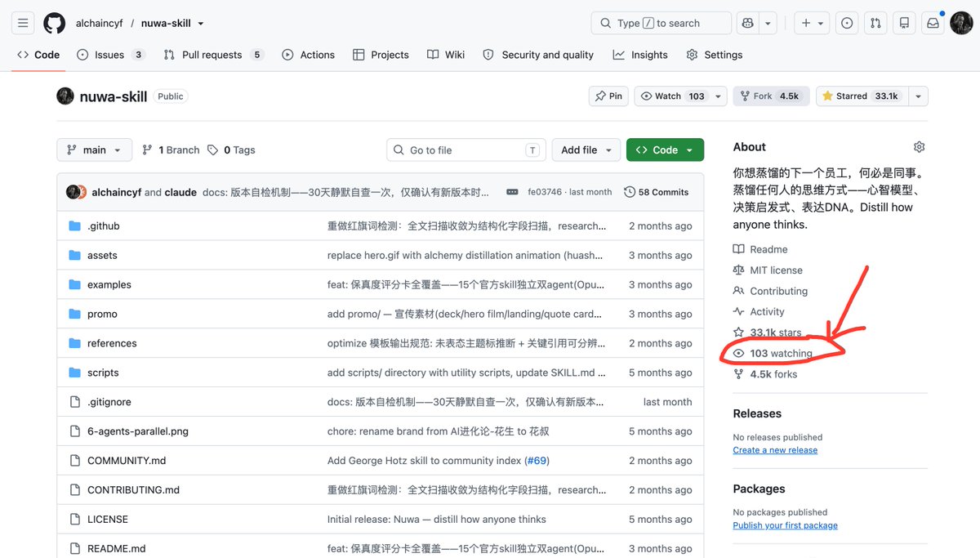Open the fe03746 commit hash link
980x558 pixels.
tap(546, 192)
